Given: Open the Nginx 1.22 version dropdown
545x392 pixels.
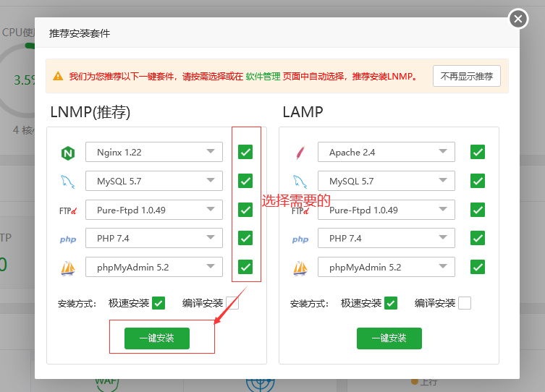Looking at the screenshot, I should click(154, 152).
